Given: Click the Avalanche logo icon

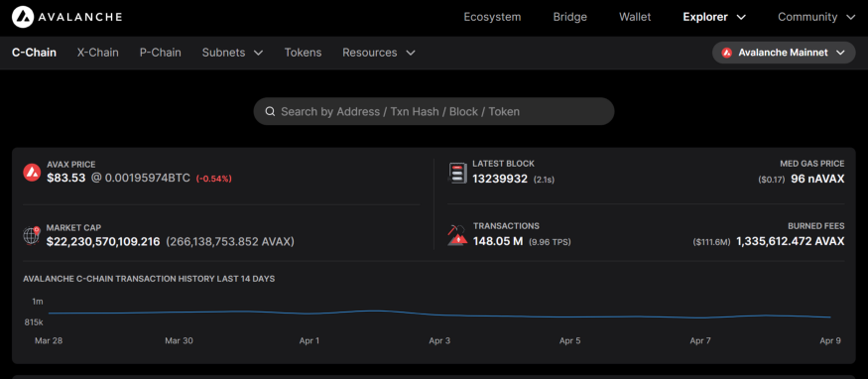Looking at the screenshot, I should pos(23,17).
